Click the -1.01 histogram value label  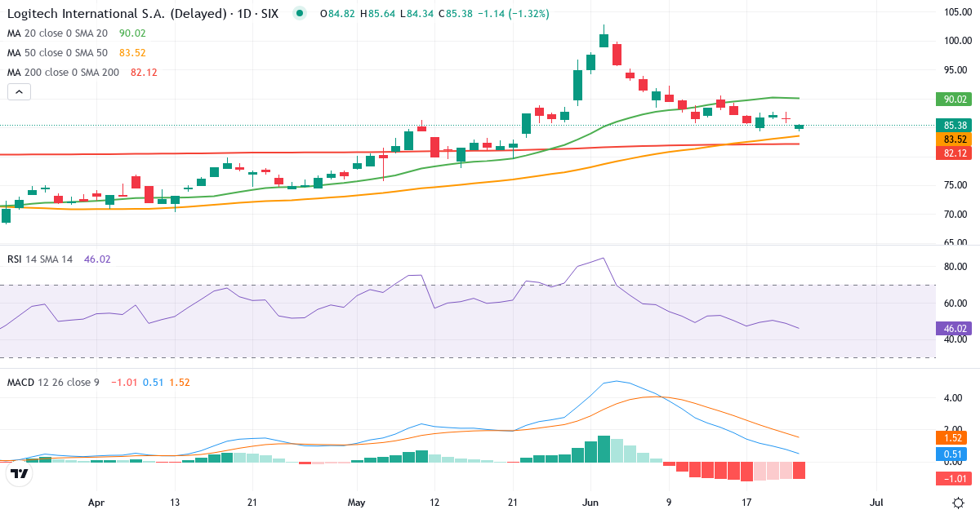(955, 479)
